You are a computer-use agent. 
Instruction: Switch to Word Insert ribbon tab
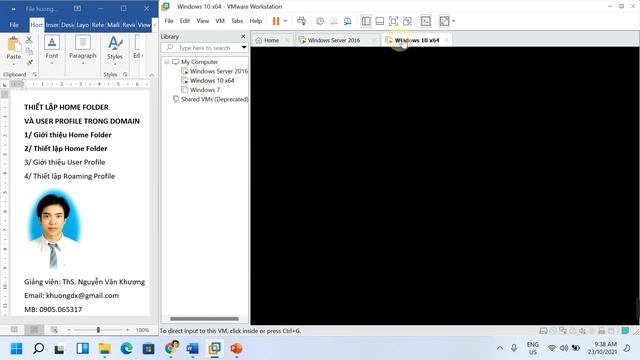point(52,25)
